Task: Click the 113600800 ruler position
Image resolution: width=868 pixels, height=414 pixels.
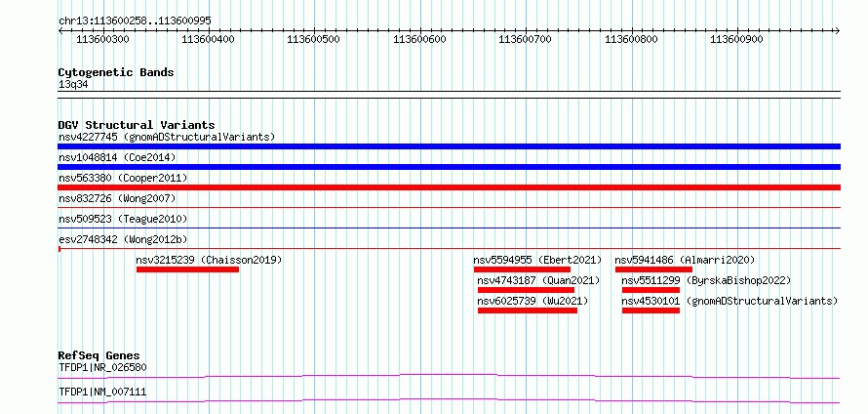Action: point(630,39)
